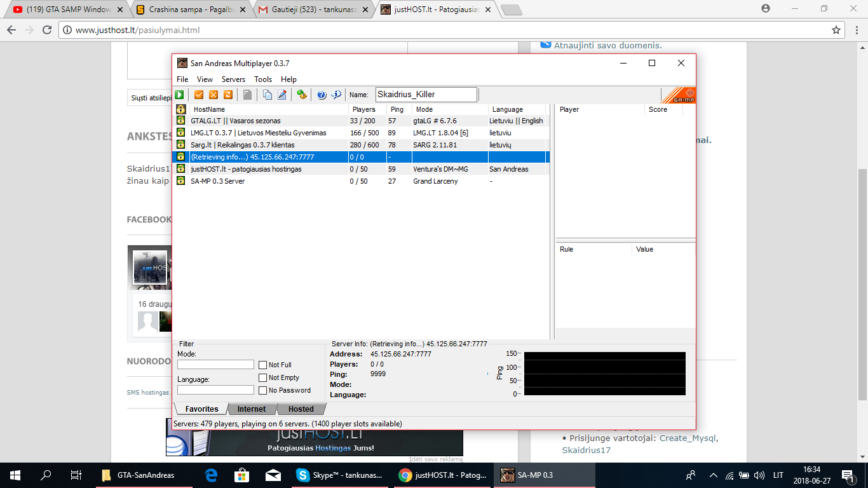Open the Chrome new tab button
This screenshot has height=488, width=868.
(x=511, y=10)
